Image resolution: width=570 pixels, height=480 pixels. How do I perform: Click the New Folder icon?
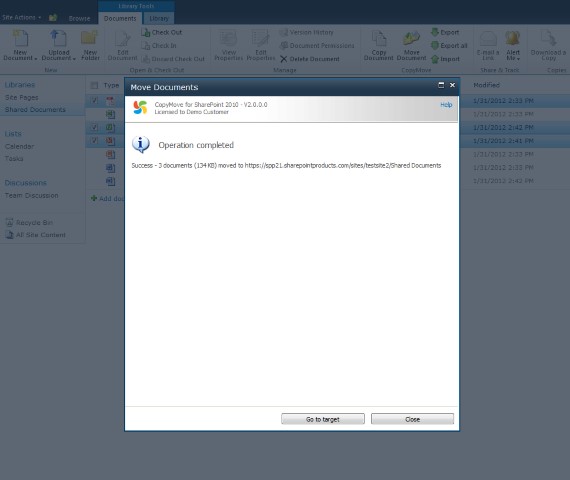coord(89,38)
